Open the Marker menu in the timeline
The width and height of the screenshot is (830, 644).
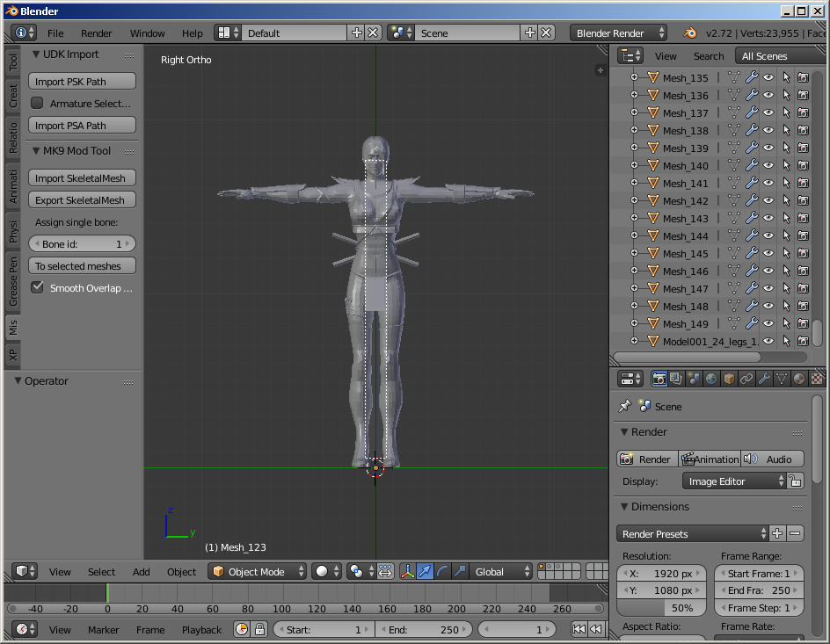(x=103, y=630)
